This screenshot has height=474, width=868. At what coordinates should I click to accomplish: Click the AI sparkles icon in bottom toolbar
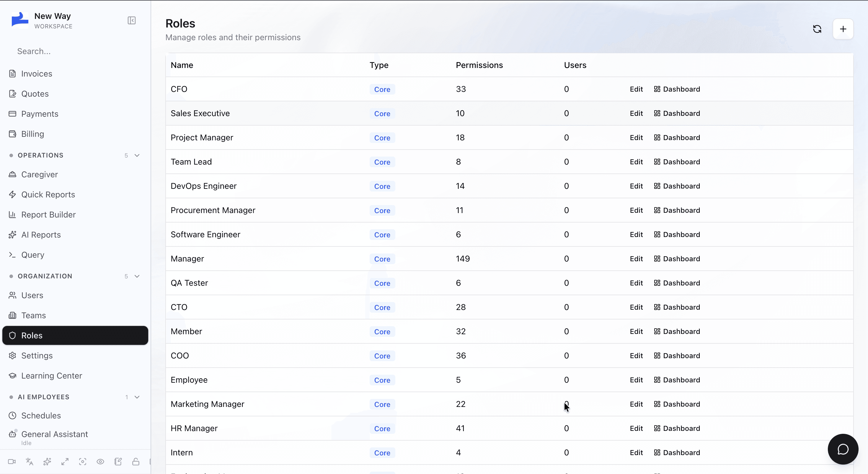(x=47, y=462)
